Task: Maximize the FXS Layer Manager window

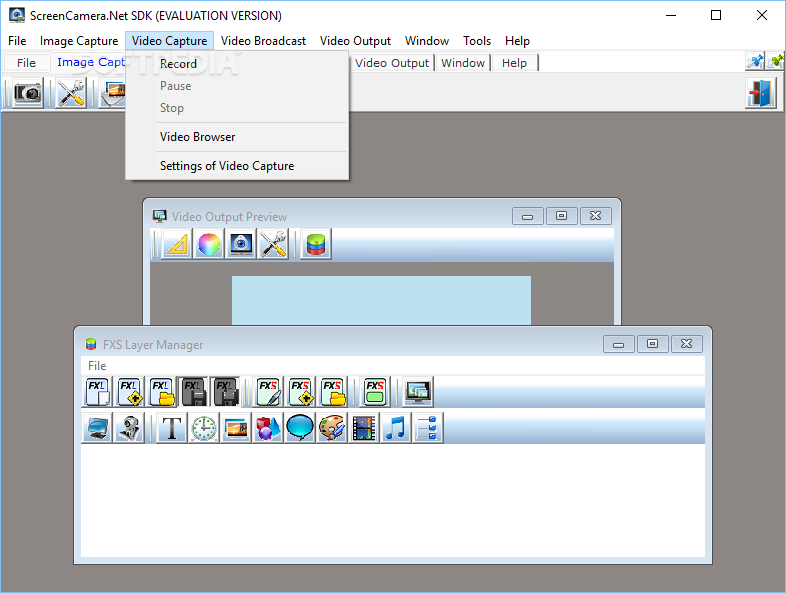Action: 652,344
